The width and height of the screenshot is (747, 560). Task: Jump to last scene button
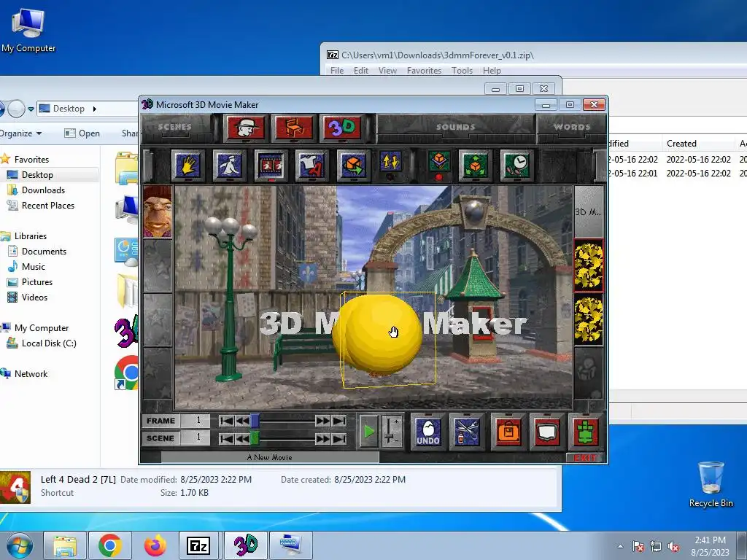339,438
